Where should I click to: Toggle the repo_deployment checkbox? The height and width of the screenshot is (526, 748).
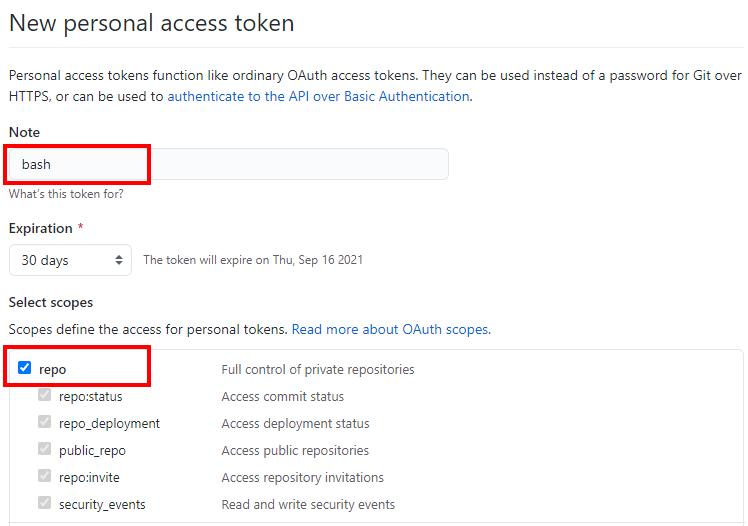click(x=44, y=422)
